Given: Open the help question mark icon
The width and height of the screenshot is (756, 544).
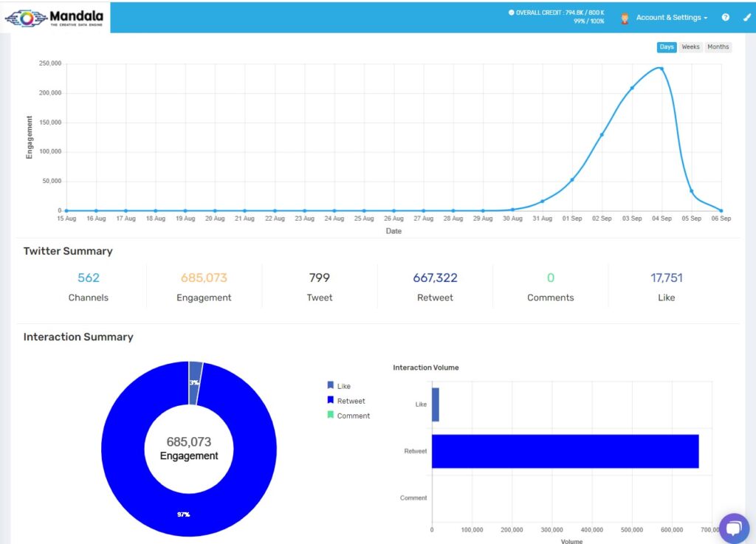Looking at the screenshot, I should 726,17.
